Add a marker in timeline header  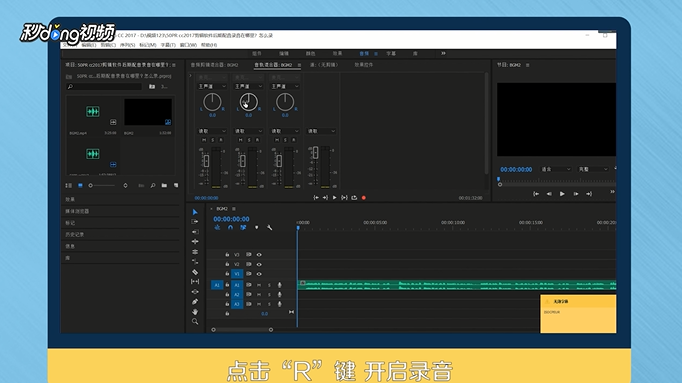(x=256, y=227)
